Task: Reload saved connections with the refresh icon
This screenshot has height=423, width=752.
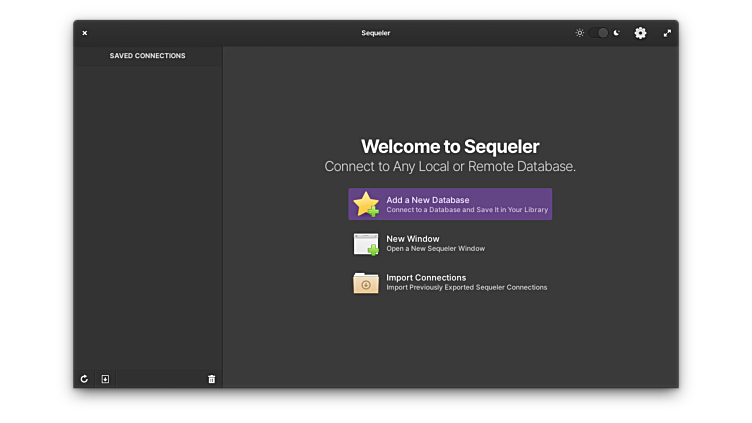Action: (84, 379)
